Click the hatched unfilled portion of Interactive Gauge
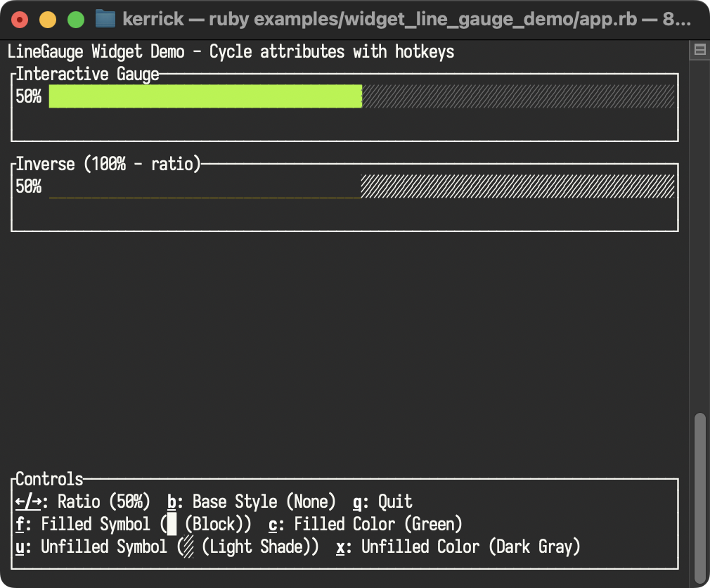This screenshot has width=710, height=588. coord(518,96)
